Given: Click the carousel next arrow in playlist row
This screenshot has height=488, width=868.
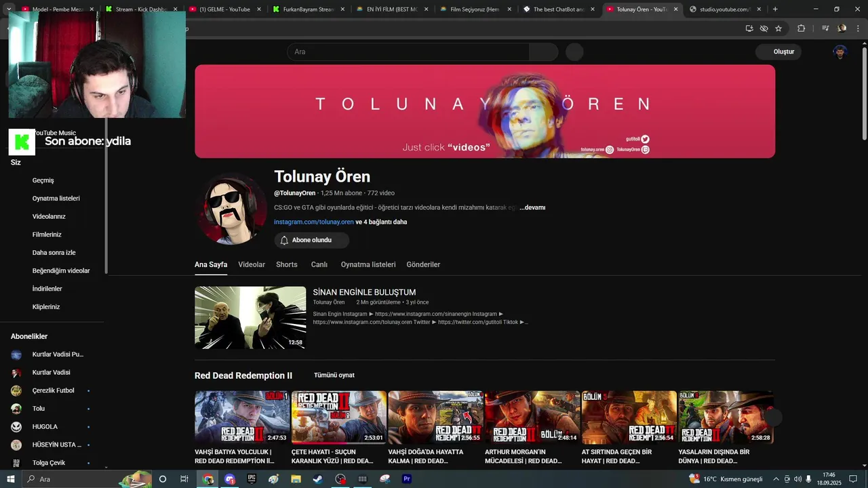Looking at the screenshot, I should [774, 418].
